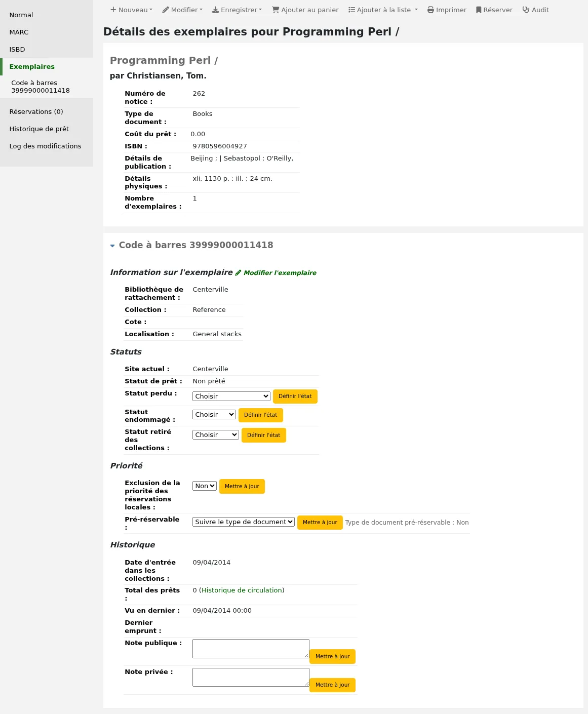The image size is (588, 714).
Task: Jump to Code à barres 39999000011418 sidebar link
Action: (x=41, y=87)
